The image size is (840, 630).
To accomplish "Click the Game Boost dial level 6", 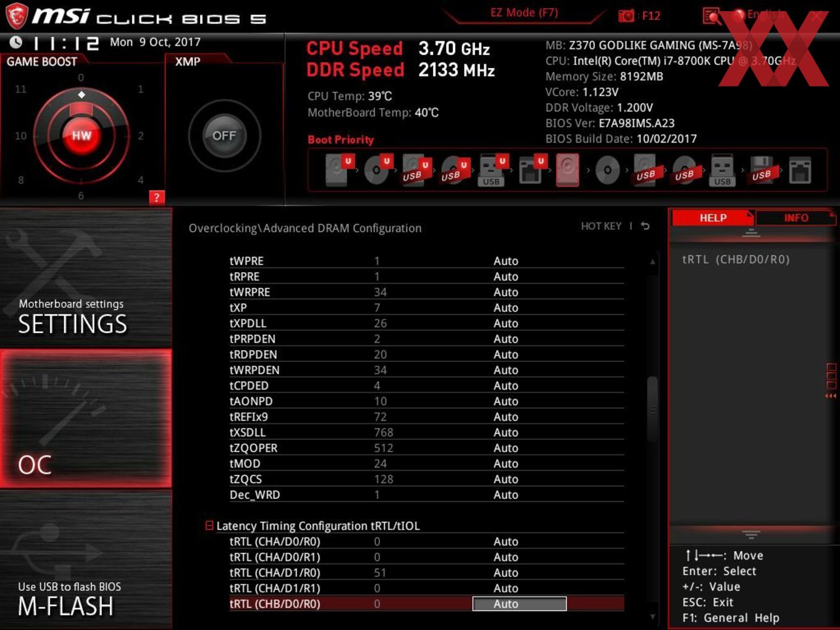I will (x=81, y=196).
